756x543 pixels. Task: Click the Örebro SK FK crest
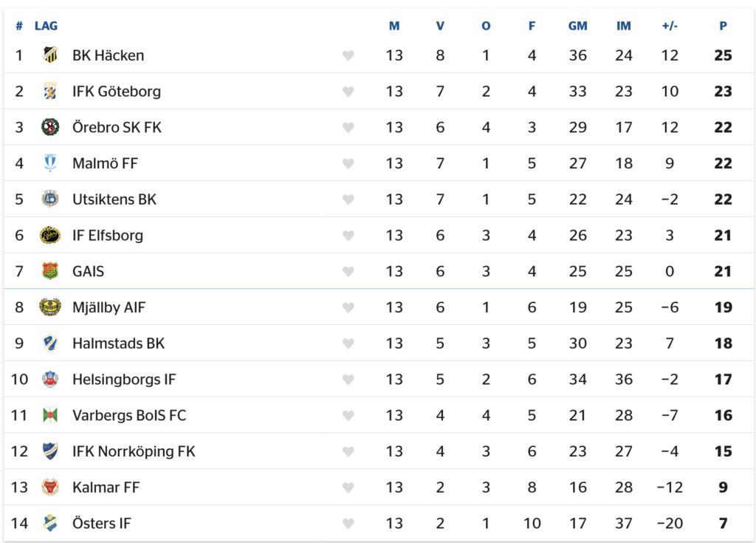pyautogui.click(x=50, y=127)
